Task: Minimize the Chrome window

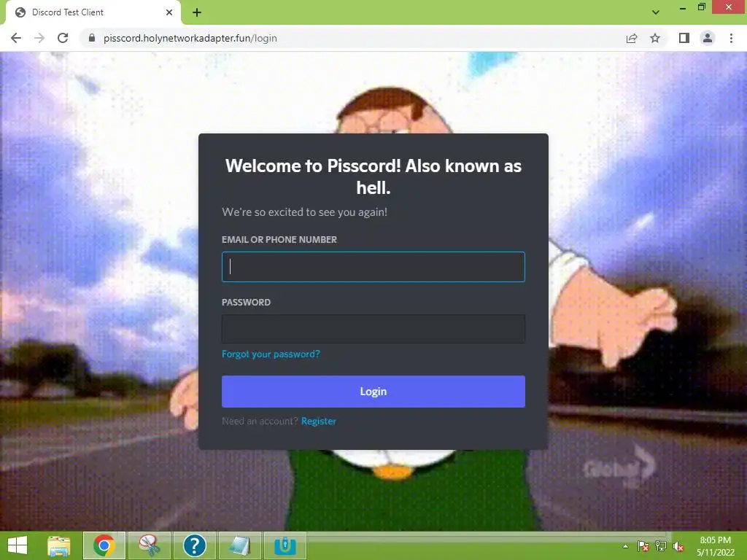Action: coord(682,7)
